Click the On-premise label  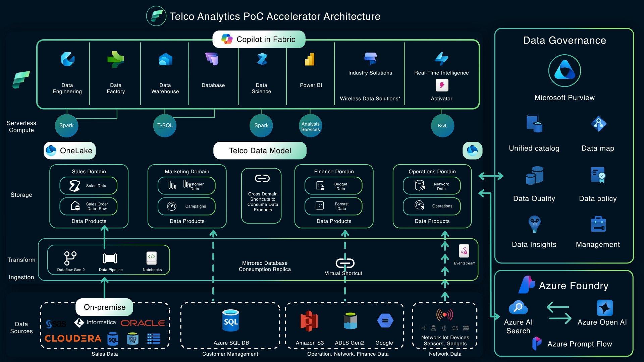tap(104, 307)
